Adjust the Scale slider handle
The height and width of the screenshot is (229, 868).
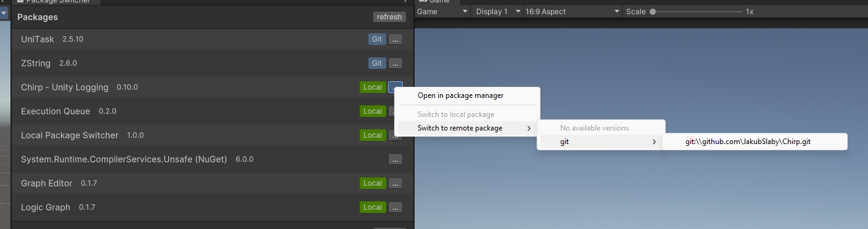(x=653, y=12)
